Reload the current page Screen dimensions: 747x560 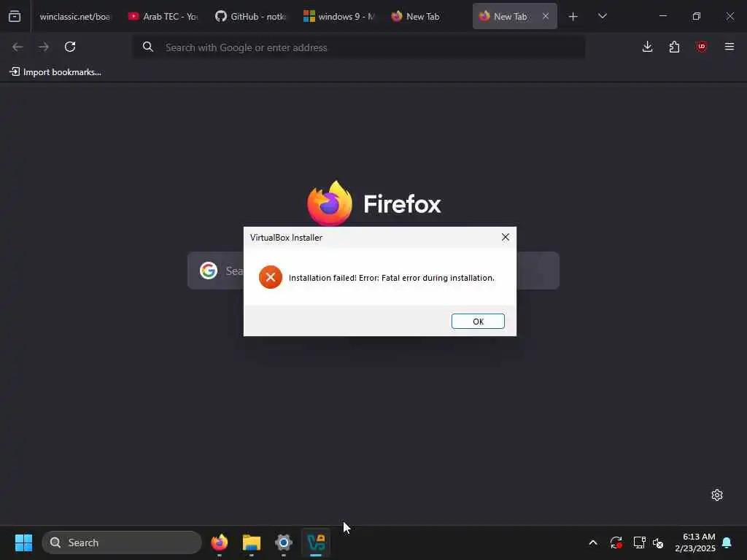[70, 47]
